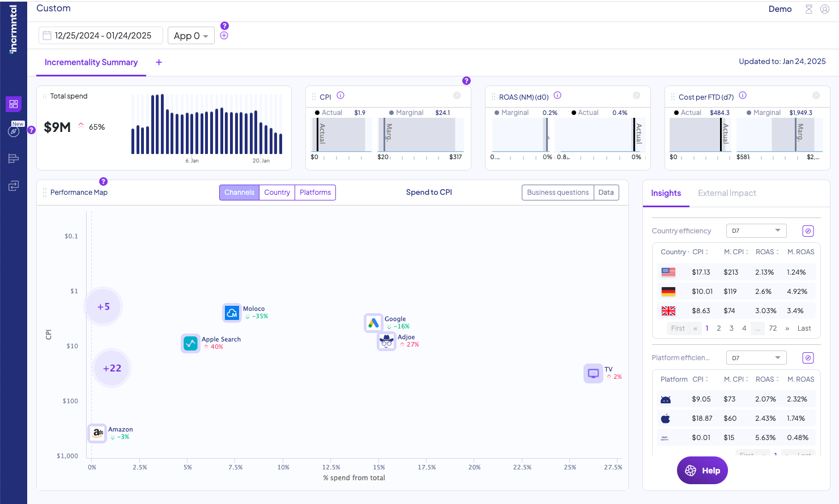Viewport: 839px width, 504px height.
Task: Open the New compass feature in sidebar
Action: click(x=13, y=131)
